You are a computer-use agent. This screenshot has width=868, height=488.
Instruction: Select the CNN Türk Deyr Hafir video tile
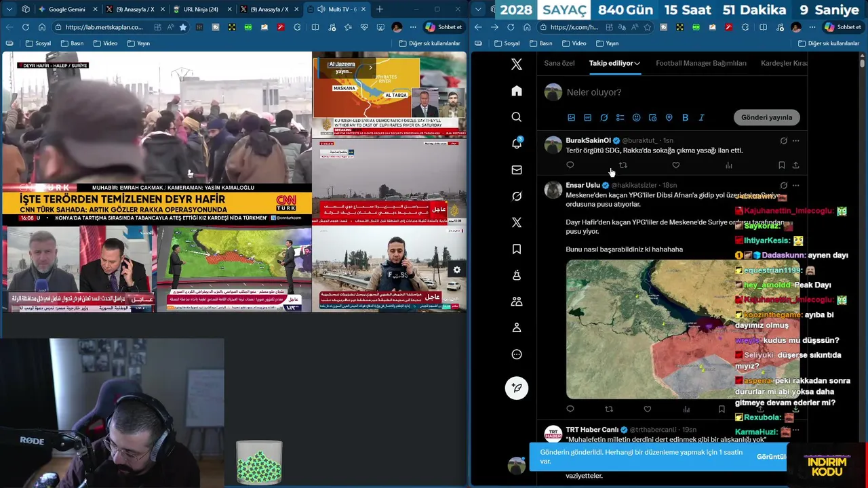(157, 138)
